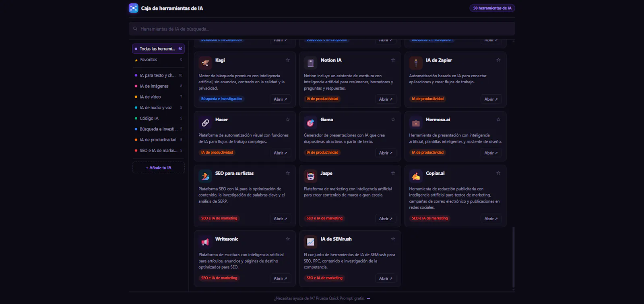Click Jaspe's SEO e IA de marketing tag
This screenshot has height=304, width=644.
[324, 218]
